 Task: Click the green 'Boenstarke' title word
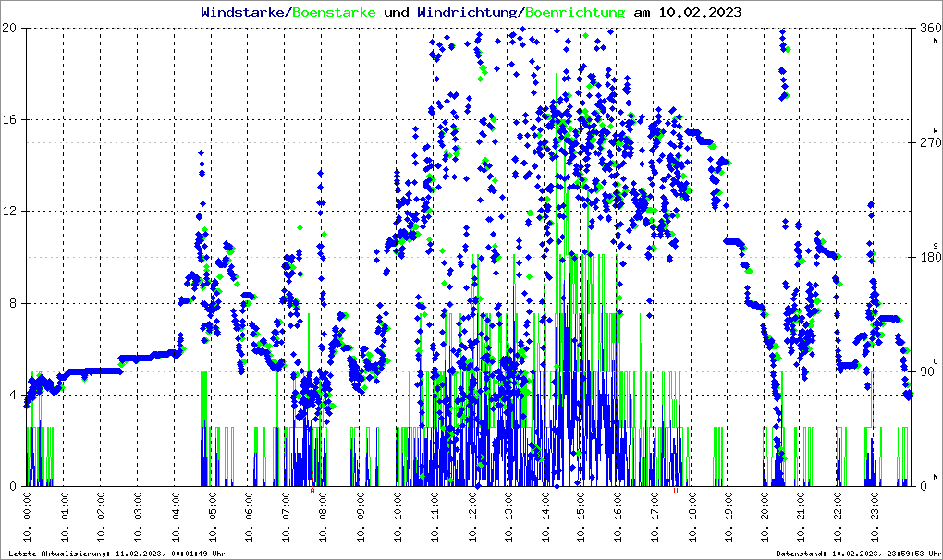tap(334, 13)
